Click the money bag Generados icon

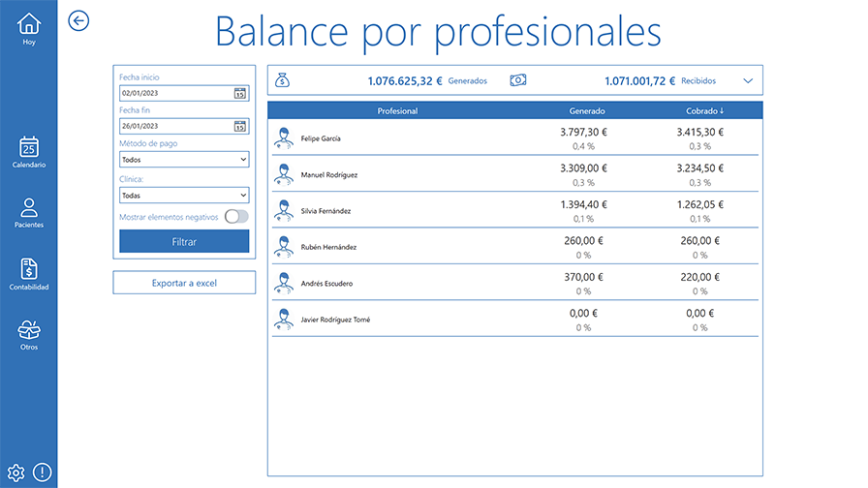click(x=282, y=80)
